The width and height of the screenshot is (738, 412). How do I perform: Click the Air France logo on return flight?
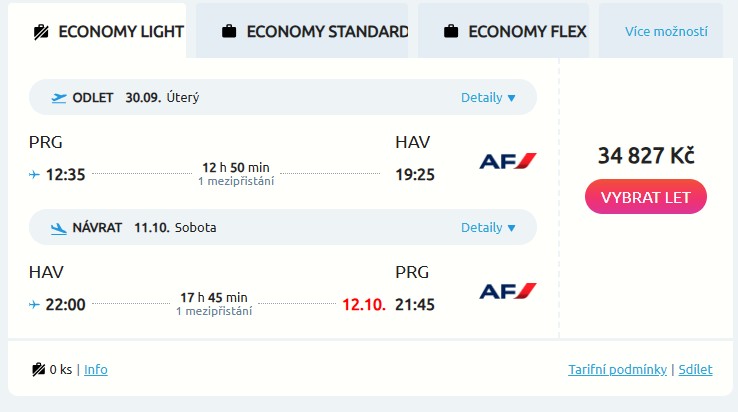click(x=508, y=291)
